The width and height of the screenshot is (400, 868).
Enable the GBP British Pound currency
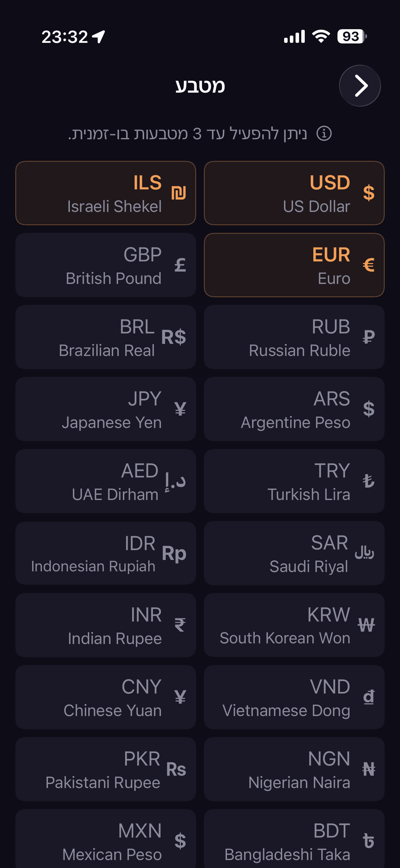[106, 265]
